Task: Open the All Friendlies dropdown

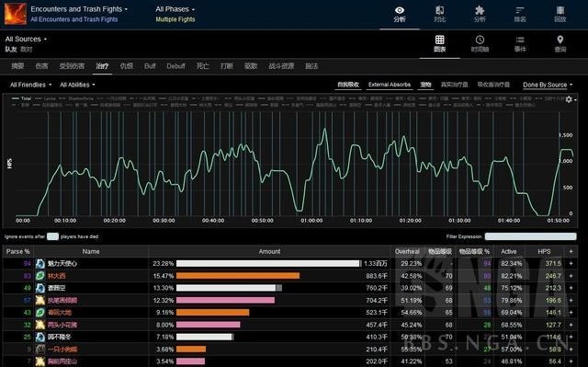Action: coord(30,85)
